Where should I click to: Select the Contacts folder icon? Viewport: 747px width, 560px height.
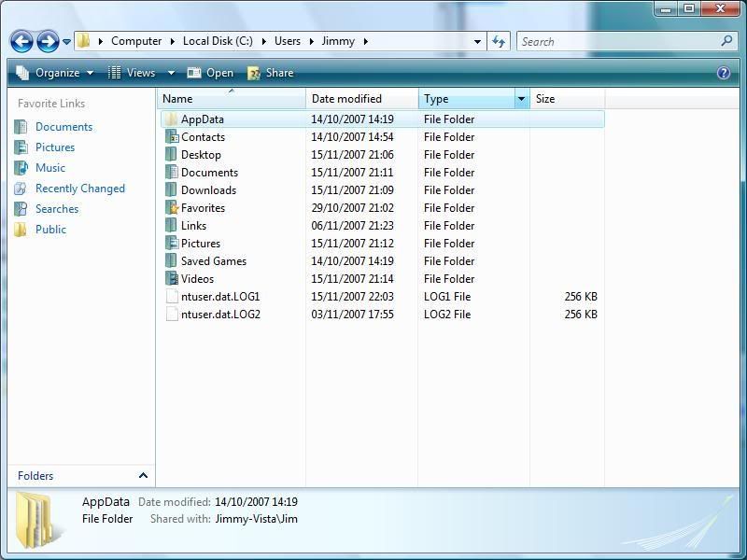coord(171,136)
